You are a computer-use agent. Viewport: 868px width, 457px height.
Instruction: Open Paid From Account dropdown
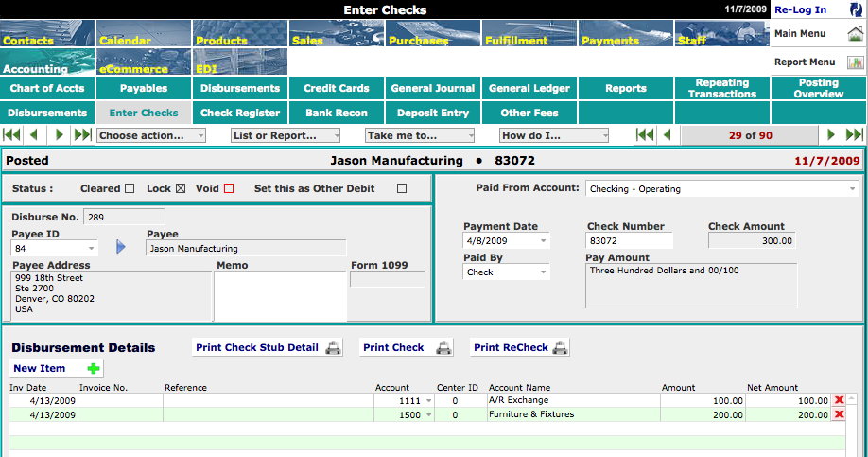(x=721, y=189)
